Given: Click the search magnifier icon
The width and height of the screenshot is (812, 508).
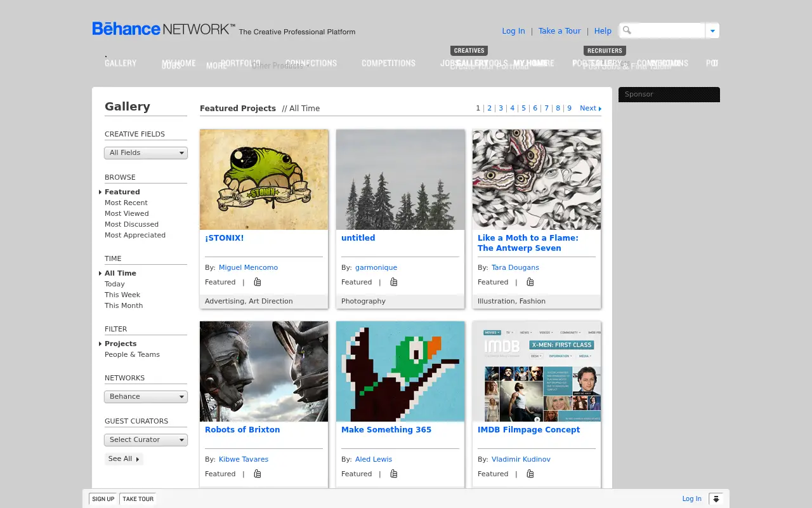Looking at the screenshot, I should point(627,30).
